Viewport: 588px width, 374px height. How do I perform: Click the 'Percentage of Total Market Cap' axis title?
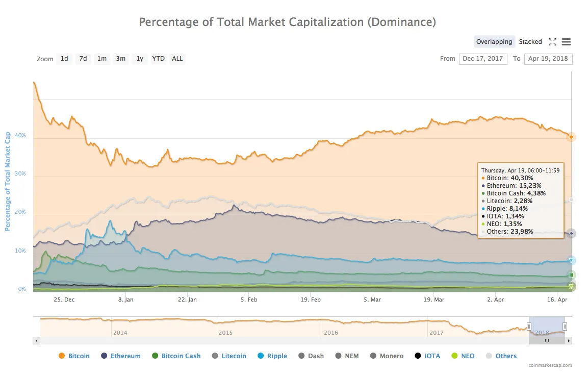pyautogui.click(x=7, y=181)
